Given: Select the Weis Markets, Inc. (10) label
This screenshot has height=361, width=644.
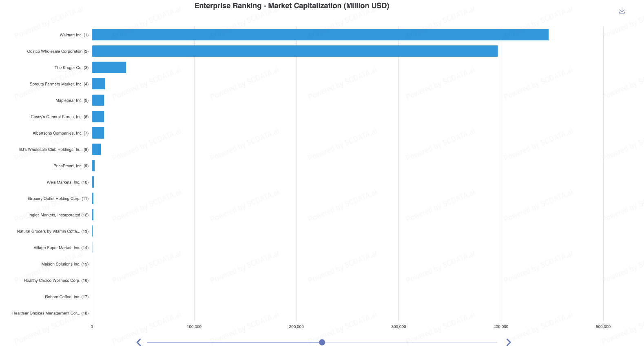Looking at the screenshot, I should point(67,182).
